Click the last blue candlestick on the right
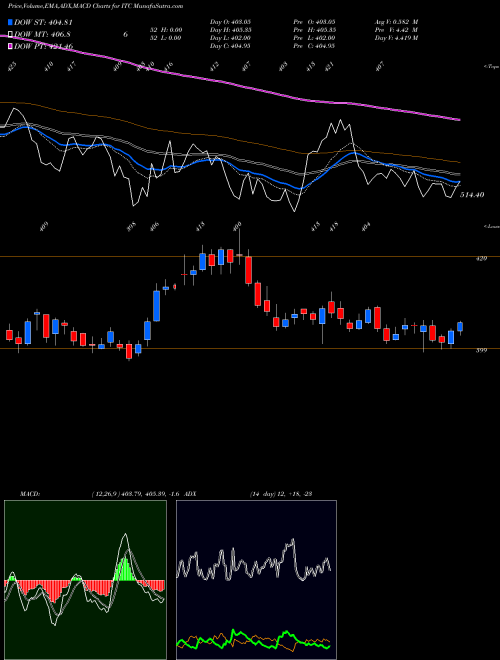500x660 pixels. 460,327
